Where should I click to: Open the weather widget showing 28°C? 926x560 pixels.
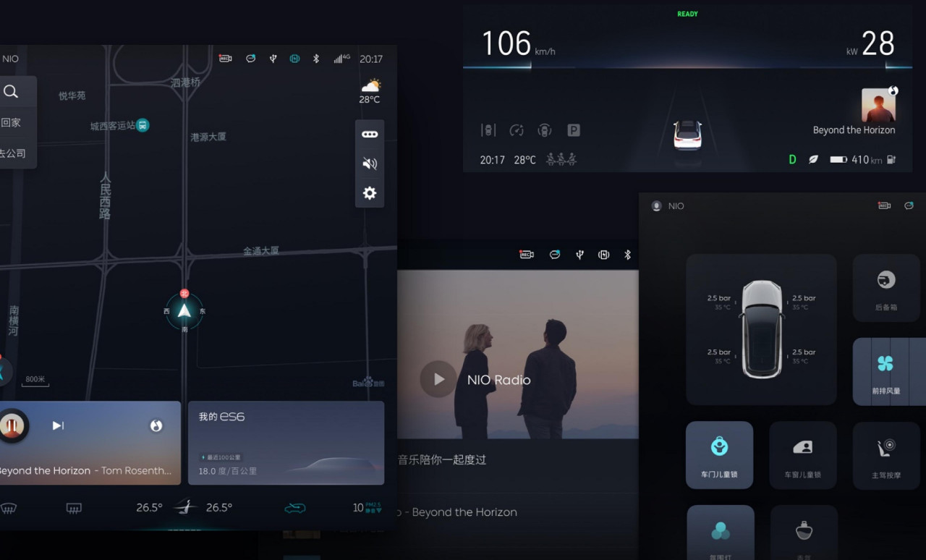click(x=370, y=92)
